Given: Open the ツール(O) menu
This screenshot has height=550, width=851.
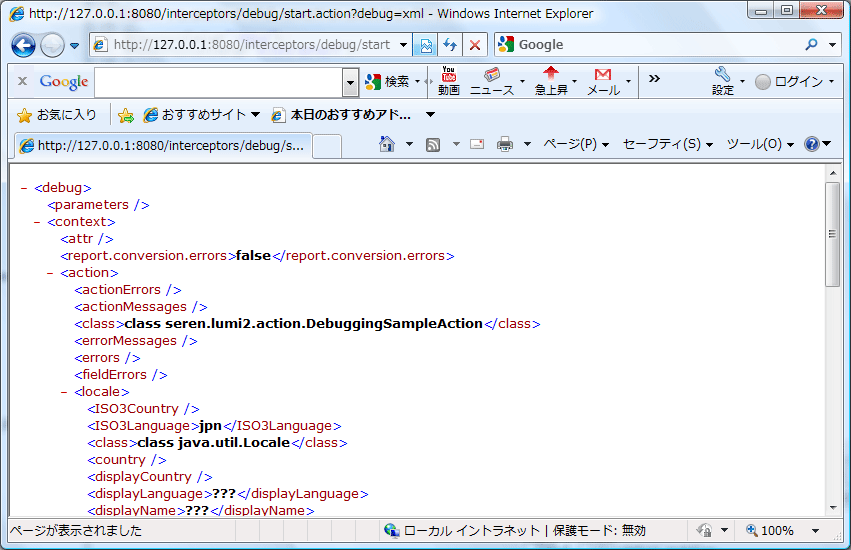Looking at the screenshot, I should click(760, 144).
